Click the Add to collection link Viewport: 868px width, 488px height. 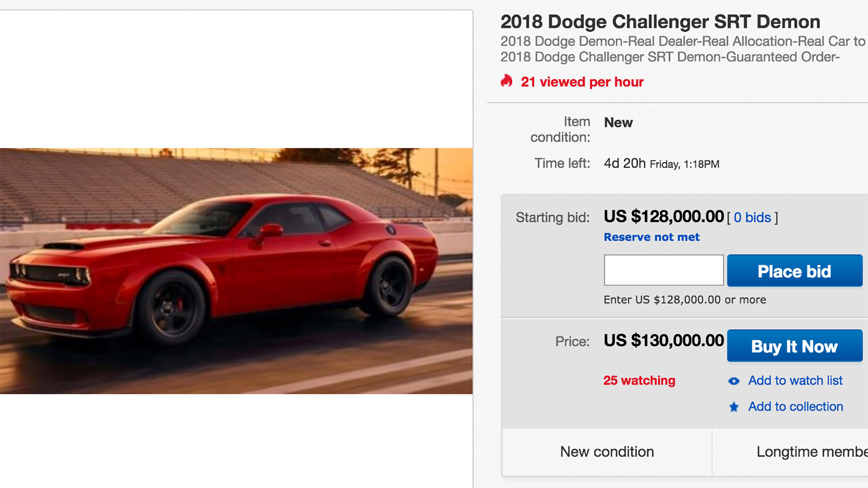click(x=796, y=407)
